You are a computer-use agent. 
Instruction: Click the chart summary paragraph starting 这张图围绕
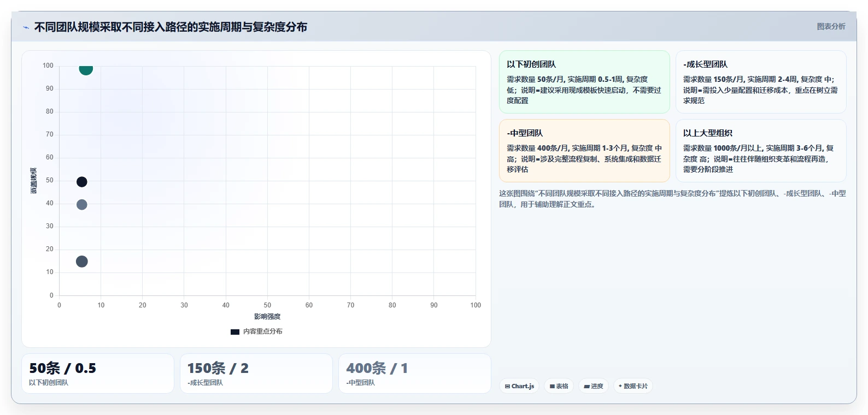(672, 199)
